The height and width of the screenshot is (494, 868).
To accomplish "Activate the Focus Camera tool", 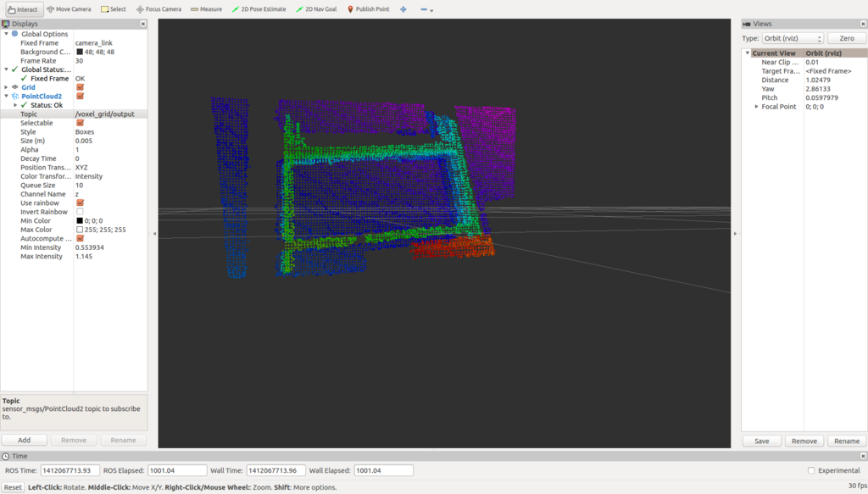I will coord(159,9).
